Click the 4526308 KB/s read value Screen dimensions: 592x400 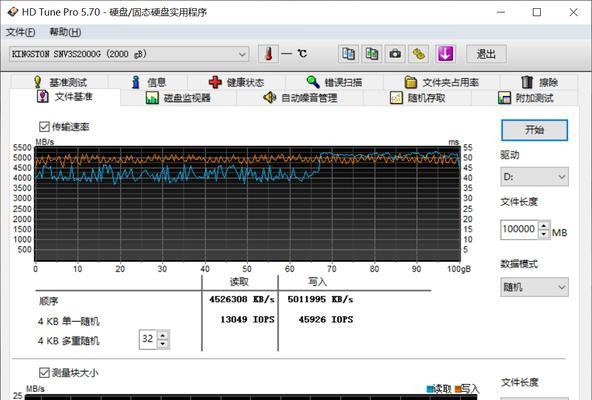tap(242, 300)
